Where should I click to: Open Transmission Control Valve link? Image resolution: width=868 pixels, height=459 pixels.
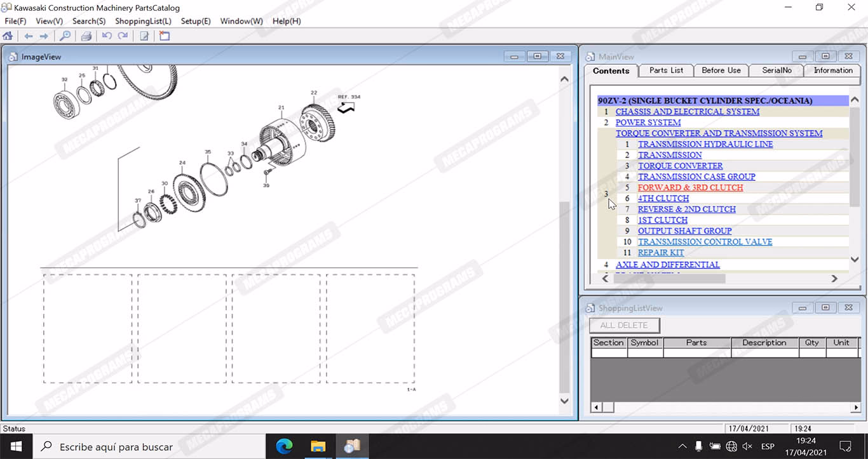point(705,241)
